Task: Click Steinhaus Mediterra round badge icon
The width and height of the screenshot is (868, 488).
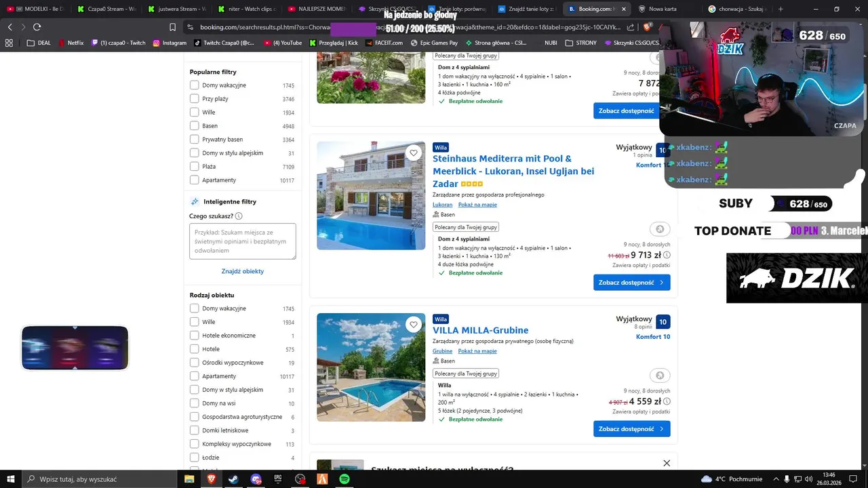Action: 660,229
